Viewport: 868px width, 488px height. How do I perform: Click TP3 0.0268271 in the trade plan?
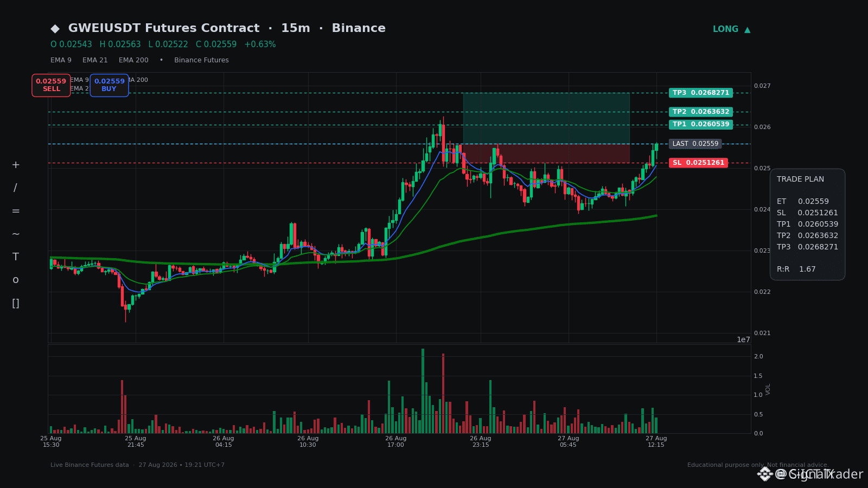[x=807, y=247]
